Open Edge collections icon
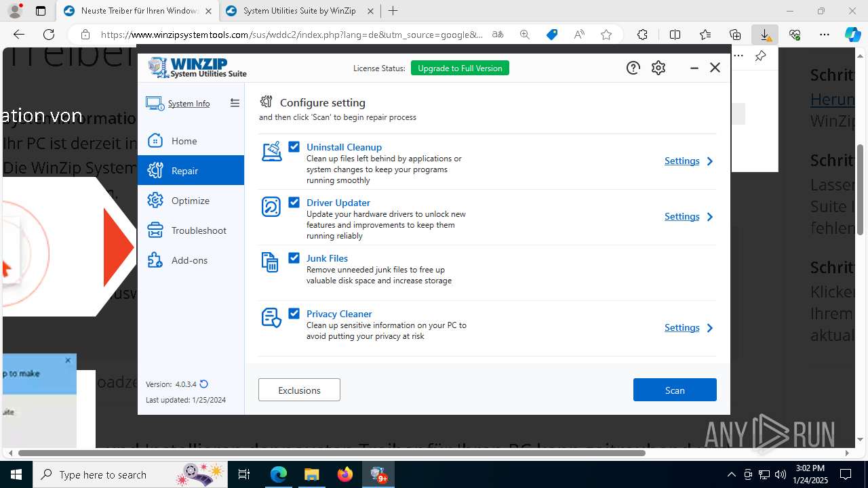Image resolution: width=868 pixels, height=488 pixels. click(x=735, y=35)
